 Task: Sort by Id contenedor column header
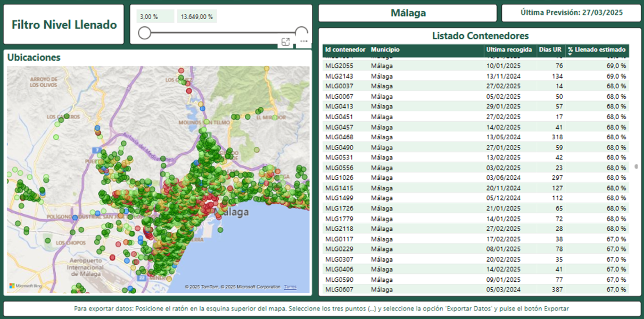[345, 49]
